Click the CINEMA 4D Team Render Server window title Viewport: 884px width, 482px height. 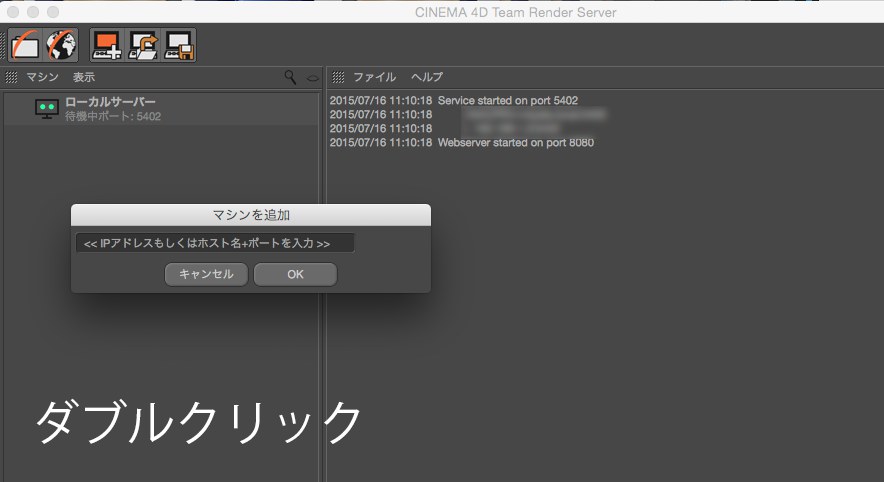515,12
